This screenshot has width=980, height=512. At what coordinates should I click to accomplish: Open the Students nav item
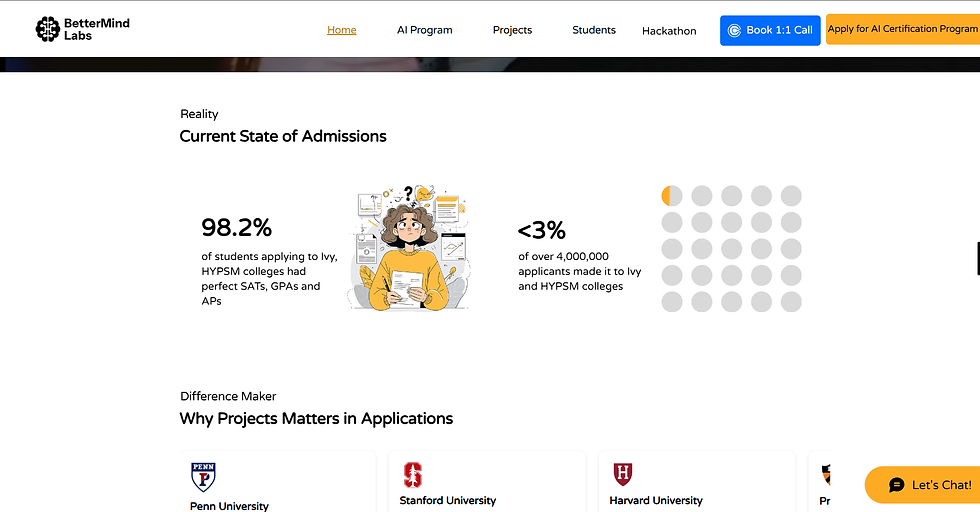tap(594, 30)
